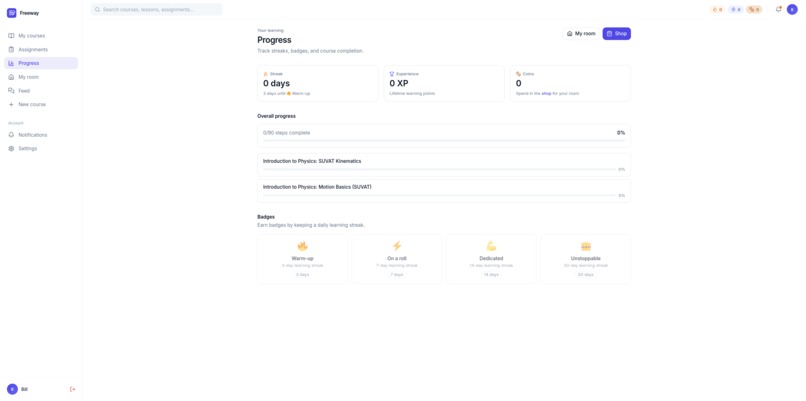
Task: Click the Progress page title
Action: [274, 40]
